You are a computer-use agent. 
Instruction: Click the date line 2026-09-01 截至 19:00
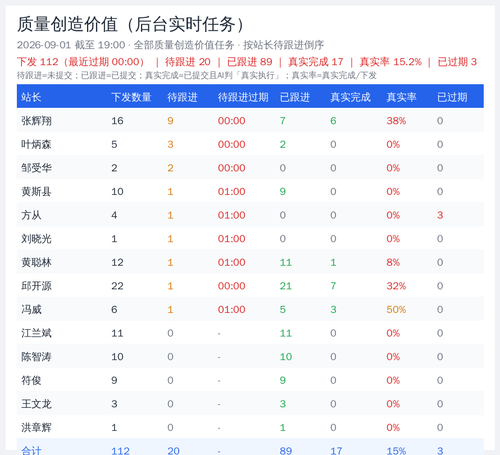[x=71, y=45]
